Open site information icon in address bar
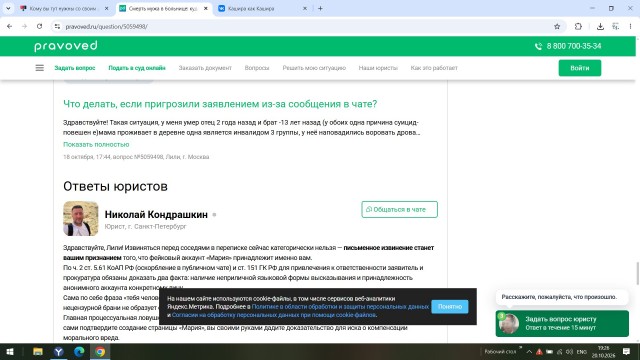The height and width of the screenshot is (360, 640). (57, 26)
